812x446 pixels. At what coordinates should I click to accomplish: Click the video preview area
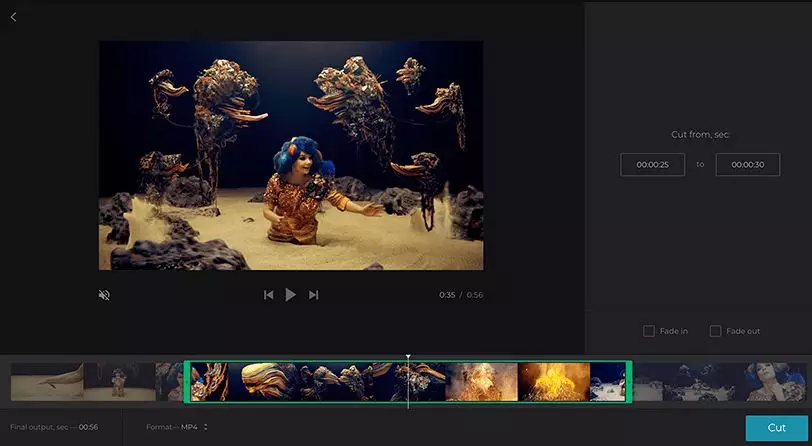pyautogui.click(x=291, y=155)
